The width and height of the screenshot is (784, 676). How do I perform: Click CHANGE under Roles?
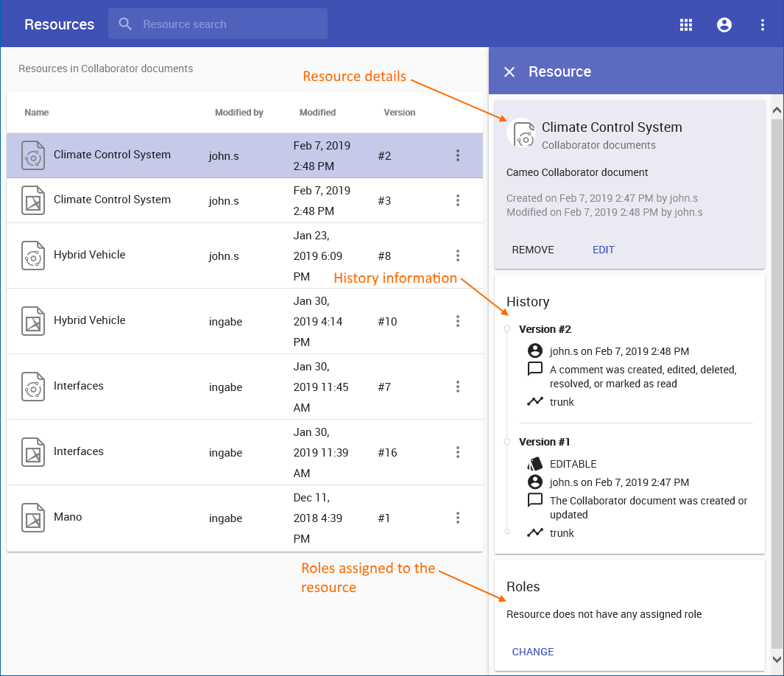[533, 652]
